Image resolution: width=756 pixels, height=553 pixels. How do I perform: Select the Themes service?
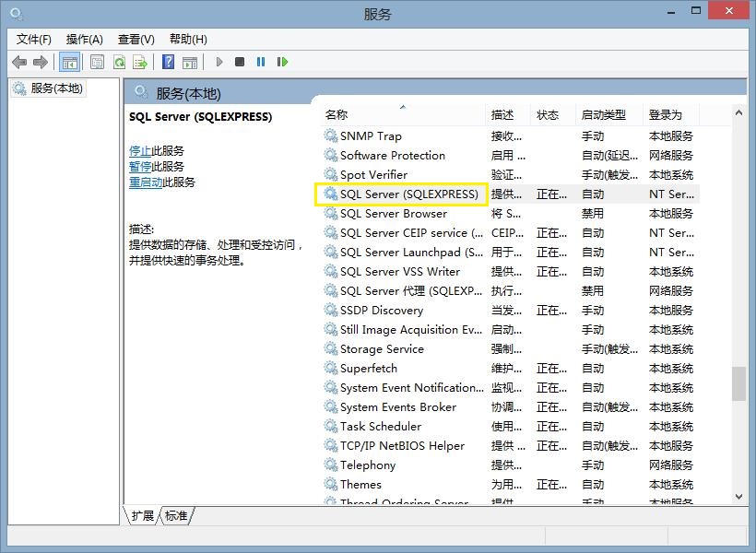tap(511, 485)
